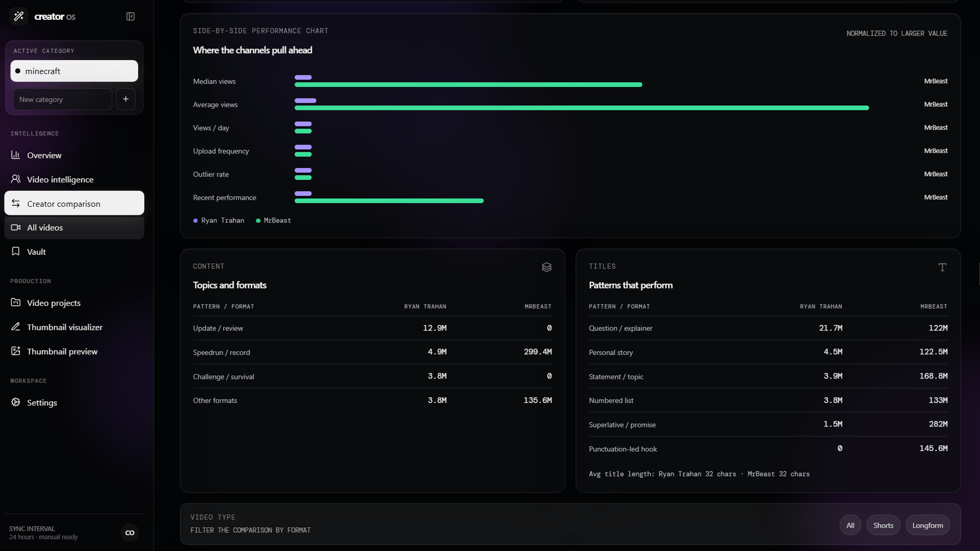
Task: Click the All videos camera icon
Action: (15, 227)
